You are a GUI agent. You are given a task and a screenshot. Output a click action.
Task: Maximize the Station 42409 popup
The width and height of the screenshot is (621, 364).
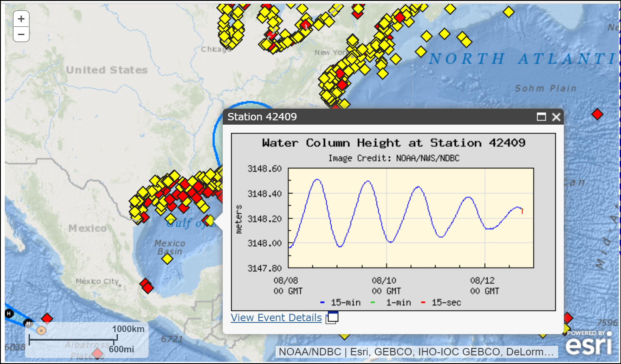541,117
